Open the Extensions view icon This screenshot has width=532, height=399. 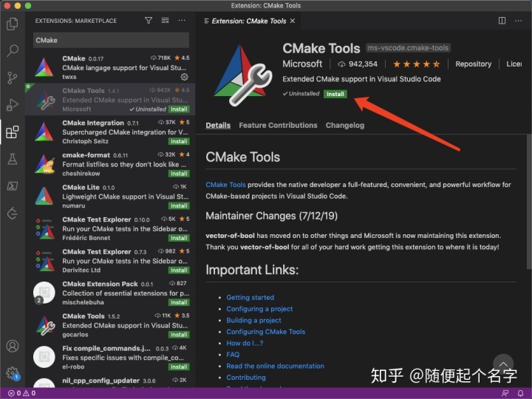13,132
